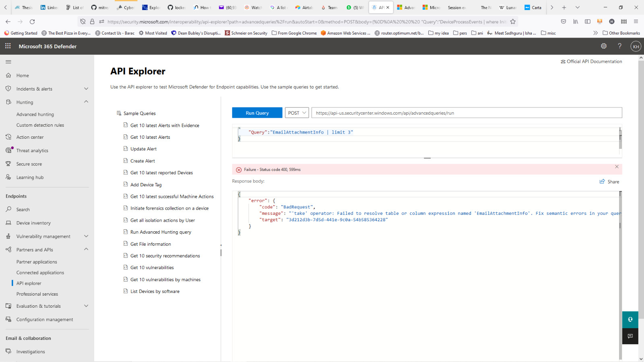This screenshot has height=362, width=644.
Task: Click the Learning hub icon
Action: 8,177
